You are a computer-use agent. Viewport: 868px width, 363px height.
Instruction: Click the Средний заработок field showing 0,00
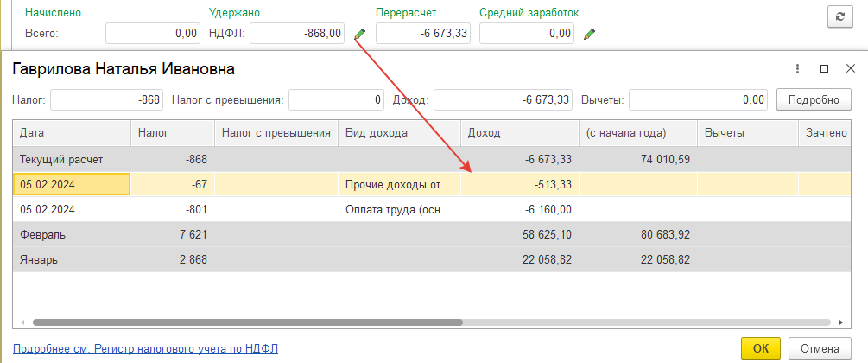click(527, 33)
